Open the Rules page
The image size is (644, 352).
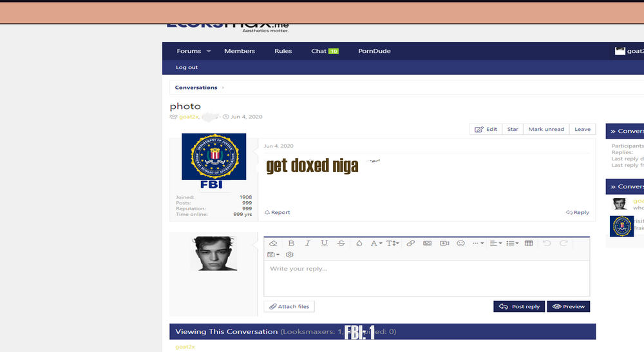click(x=283, y=51)
